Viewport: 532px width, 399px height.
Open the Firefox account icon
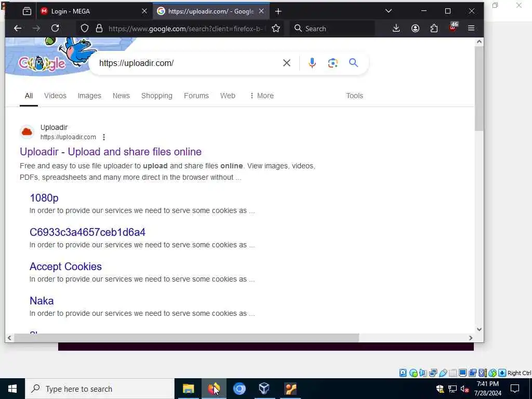pos(415,29)
